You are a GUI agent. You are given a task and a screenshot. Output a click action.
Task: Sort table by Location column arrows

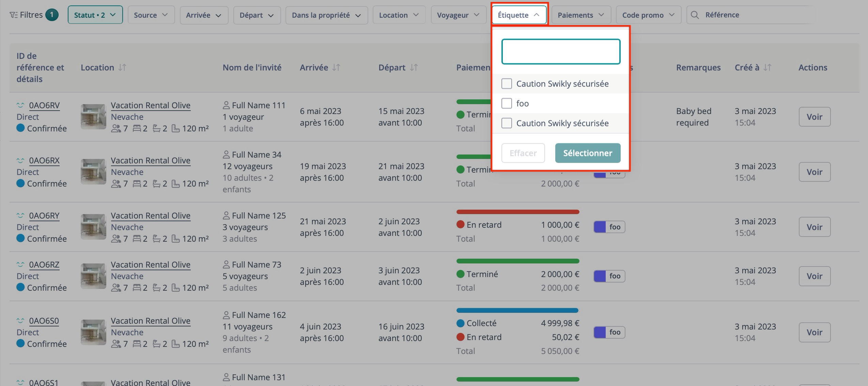[x=122, y=67]
